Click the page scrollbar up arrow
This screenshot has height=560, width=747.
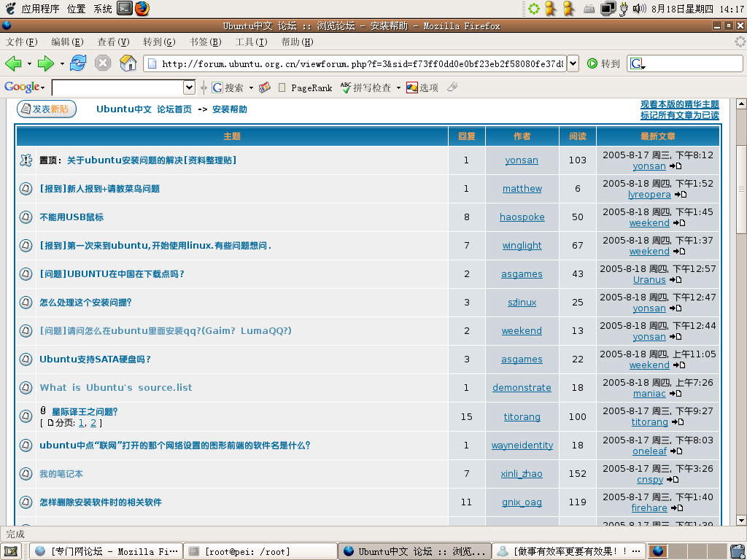point(741,104)
